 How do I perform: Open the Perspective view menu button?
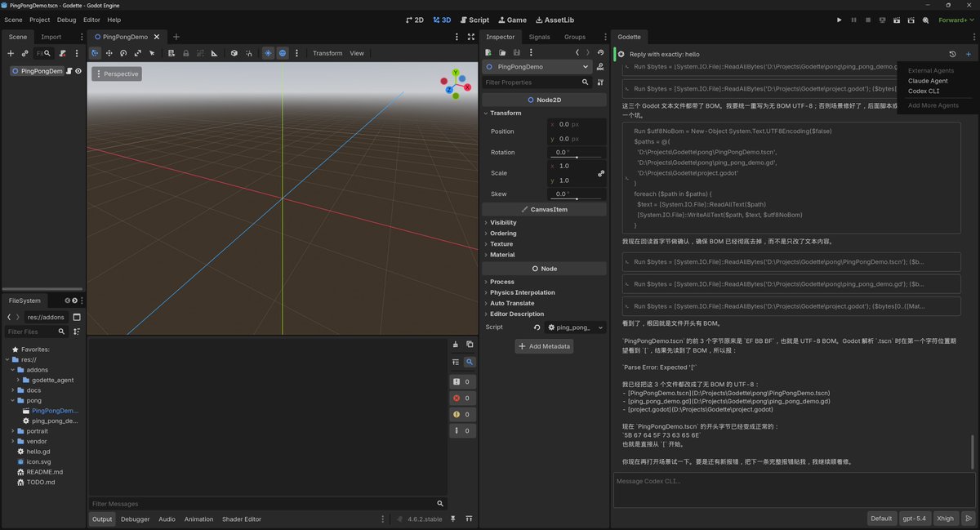(x=117, y=73)
